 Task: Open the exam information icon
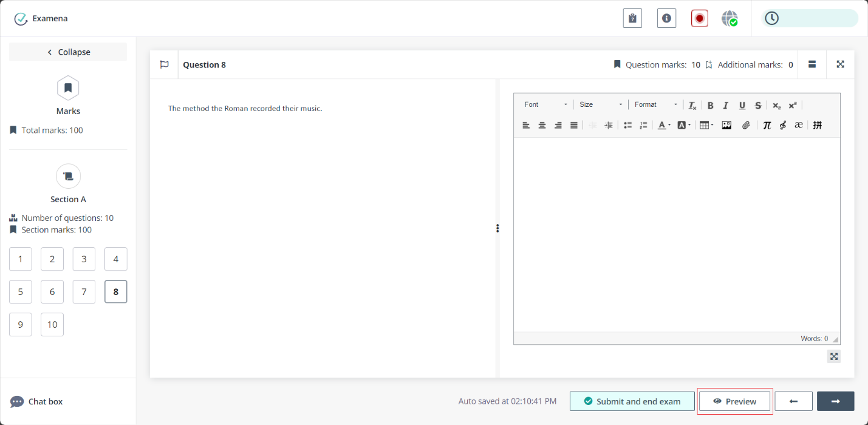[x=666, y=19]
